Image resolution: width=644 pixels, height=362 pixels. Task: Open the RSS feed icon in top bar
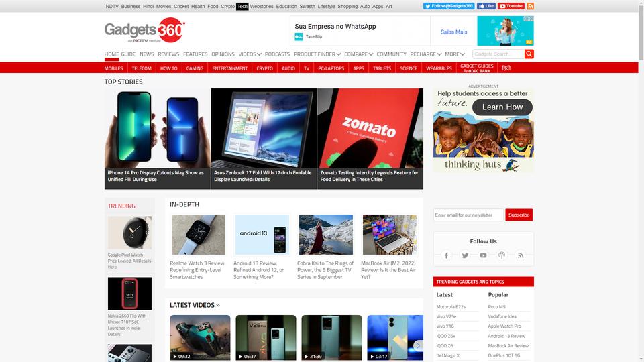coord(530,6)
